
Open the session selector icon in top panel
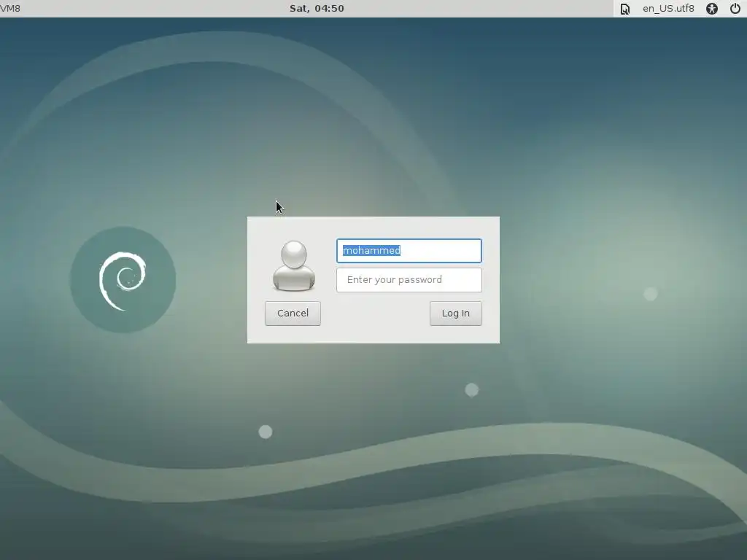point(624,9)
